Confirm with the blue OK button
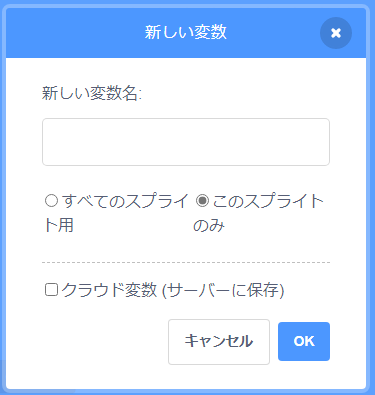This screenshot has width=375, height=395. click(304, 341)
